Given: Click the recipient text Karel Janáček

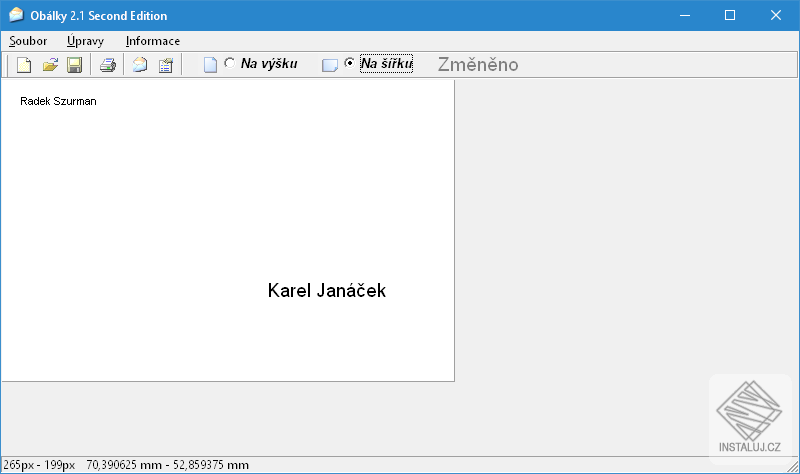Looking at the screenshot, I should (327, 290).
